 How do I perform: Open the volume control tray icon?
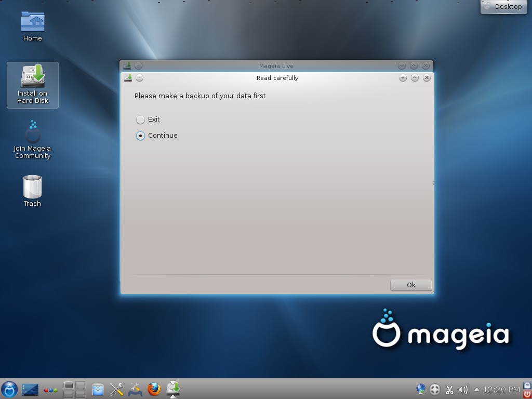tap(463, 390)
